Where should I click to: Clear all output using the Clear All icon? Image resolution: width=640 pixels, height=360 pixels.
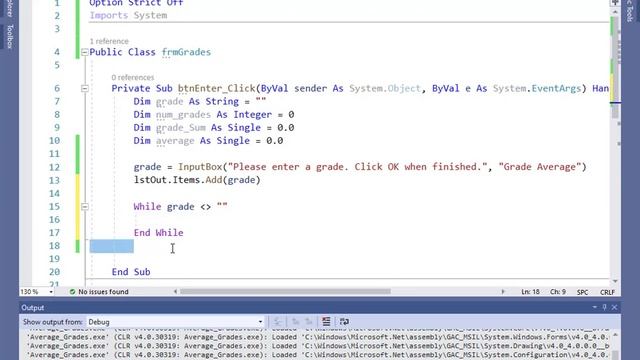click(x=326, y=322)
